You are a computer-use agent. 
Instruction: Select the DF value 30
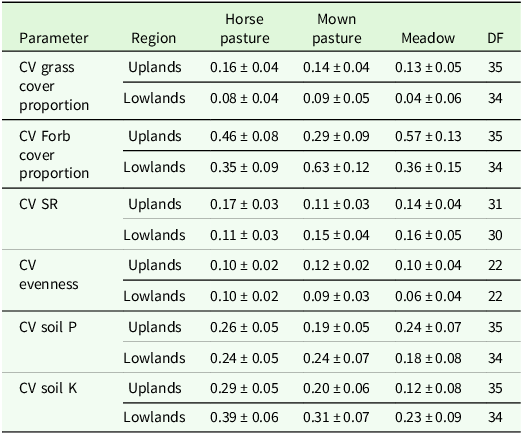(x=495, y=235)
